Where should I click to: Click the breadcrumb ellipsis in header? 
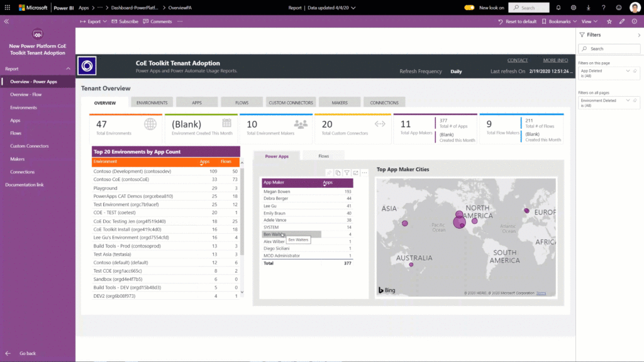click(x=100, y=8)
